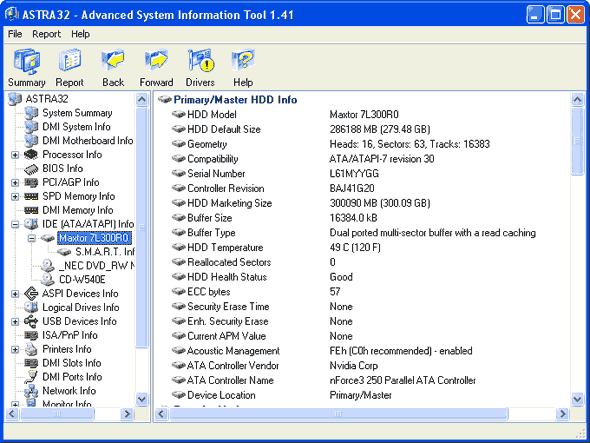Select the DMI Memory Info label
The width and height of the screenshot is (590, 443).
[78, 210]
